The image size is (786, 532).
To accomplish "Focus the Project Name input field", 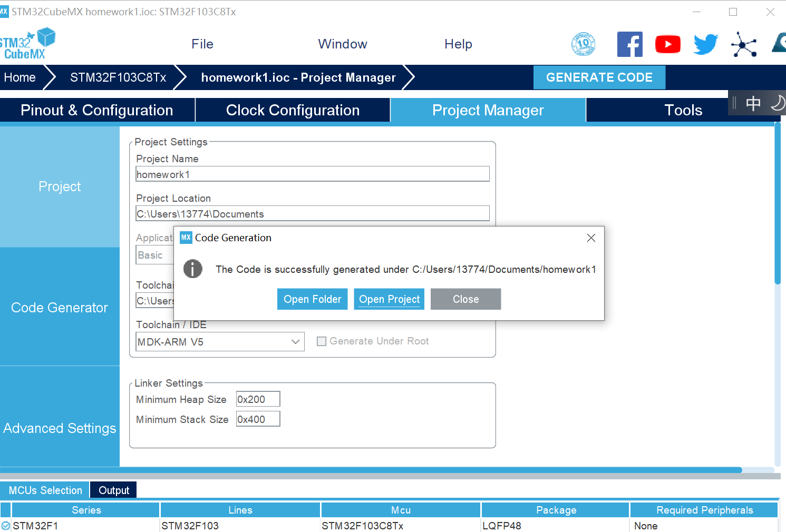I will coord(313,174).
